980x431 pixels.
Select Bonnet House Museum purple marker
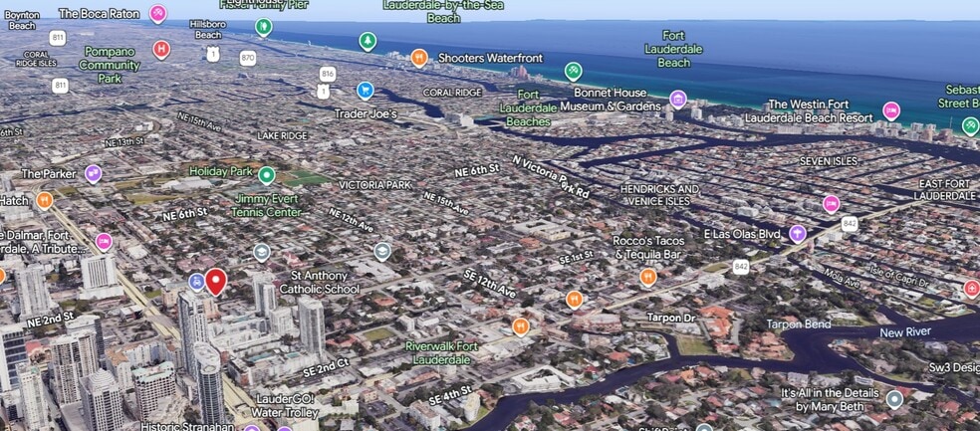pyautogui.click(x=678, y=99)
